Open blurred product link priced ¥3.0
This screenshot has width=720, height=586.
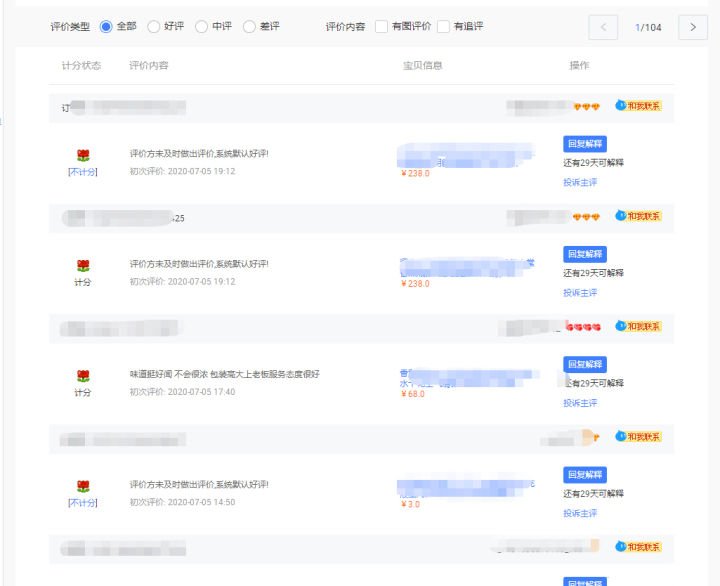point(466,488)
